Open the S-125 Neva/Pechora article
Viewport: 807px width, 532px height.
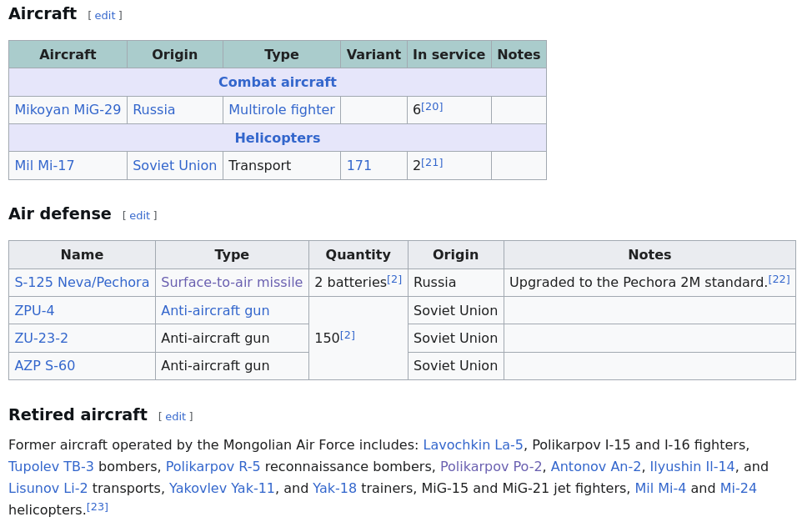coord(82,282)
